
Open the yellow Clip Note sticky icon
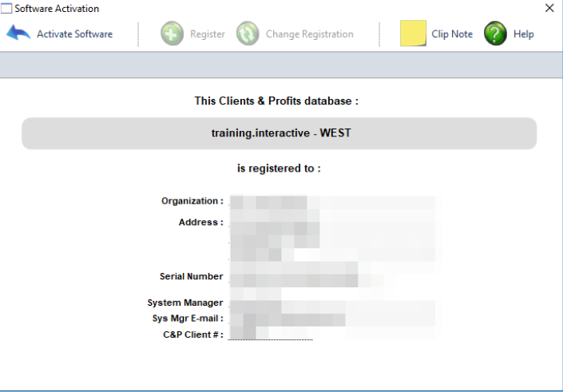413,34
